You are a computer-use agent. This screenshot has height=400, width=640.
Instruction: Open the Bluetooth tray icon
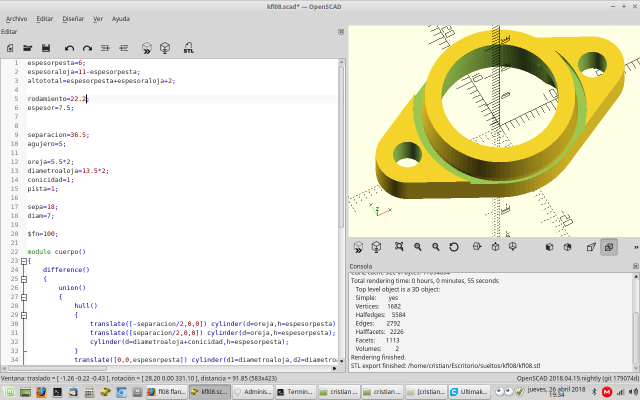pos(594,392)
